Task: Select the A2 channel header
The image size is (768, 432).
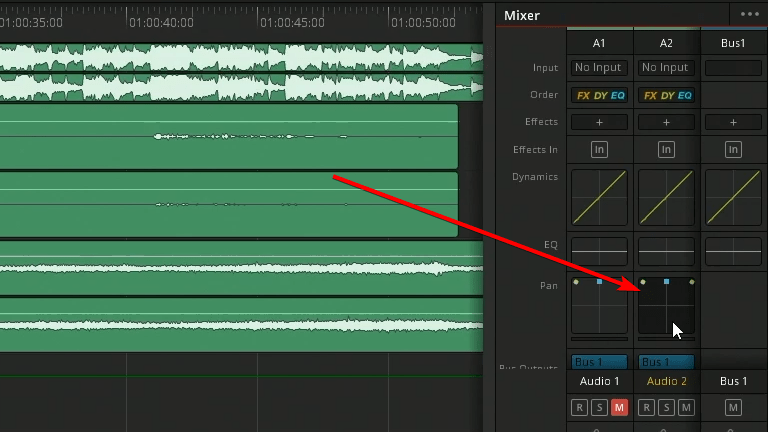Action: 666,43
